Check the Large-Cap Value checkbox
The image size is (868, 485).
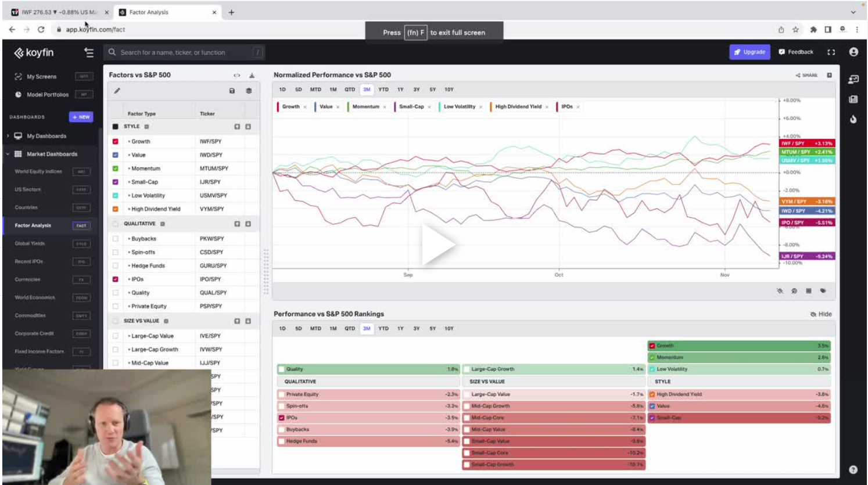click(115, 336)
